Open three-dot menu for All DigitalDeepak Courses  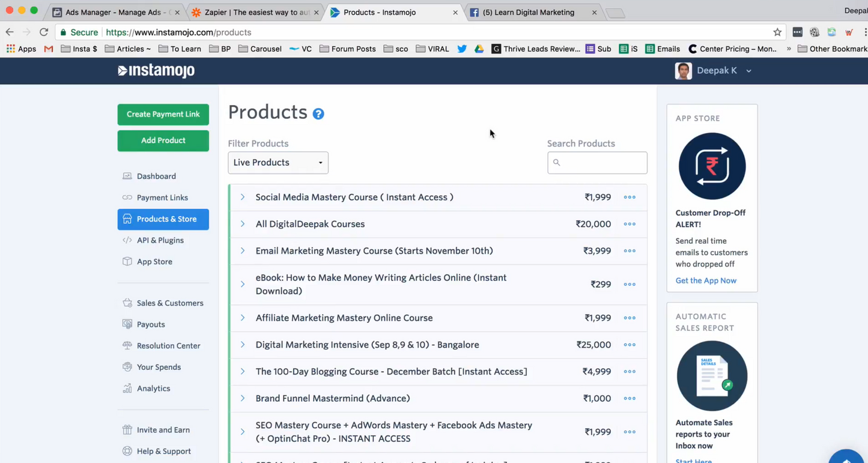click(x=630, y=224)
